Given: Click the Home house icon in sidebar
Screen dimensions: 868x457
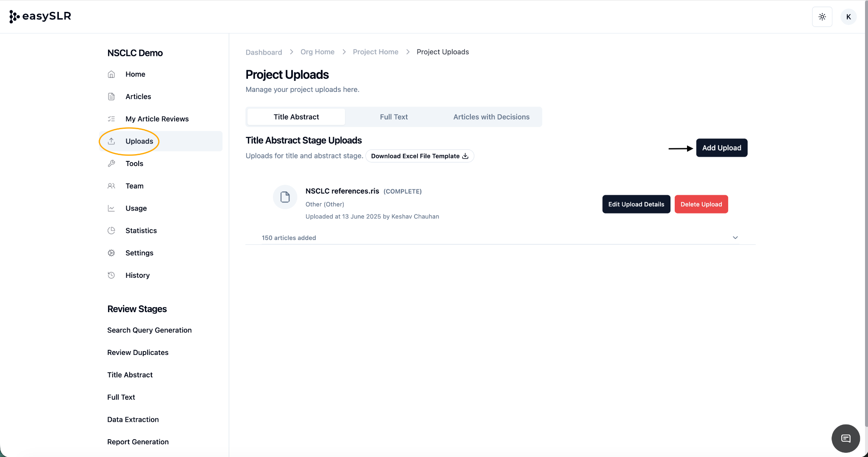Looking at the screenshot, I should coord(111,74).
